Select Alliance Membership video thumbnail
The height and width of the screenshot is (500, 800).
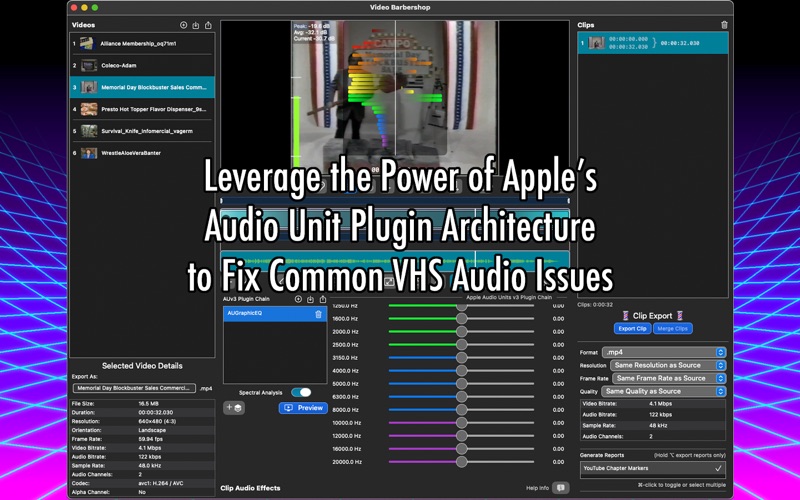click(87, 43)
